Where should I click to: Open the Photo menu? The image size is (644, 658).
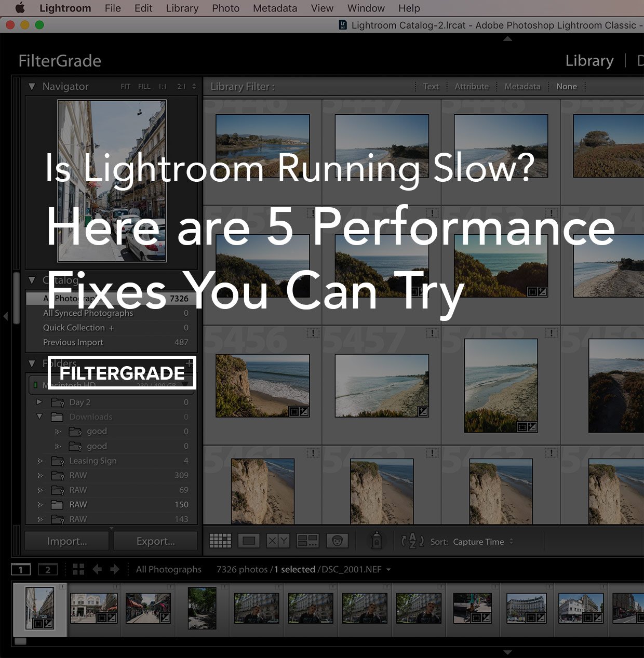(226, 8)
